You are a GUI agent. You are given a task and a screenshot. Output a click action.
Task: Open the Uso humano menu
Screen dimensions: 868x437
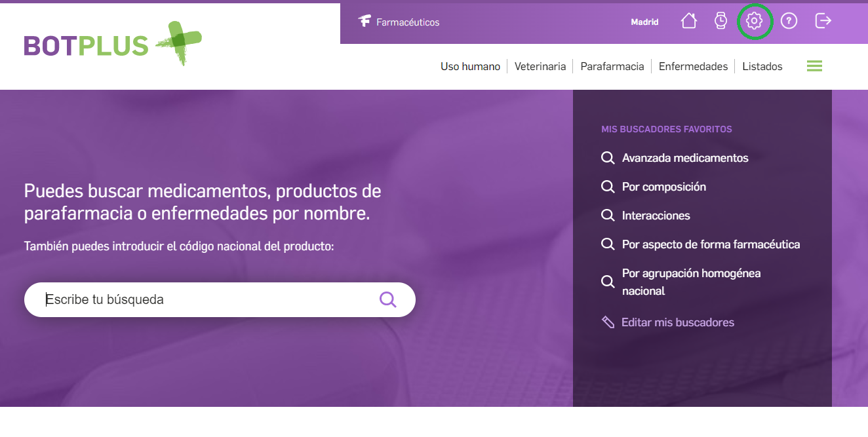pos(470,66)
